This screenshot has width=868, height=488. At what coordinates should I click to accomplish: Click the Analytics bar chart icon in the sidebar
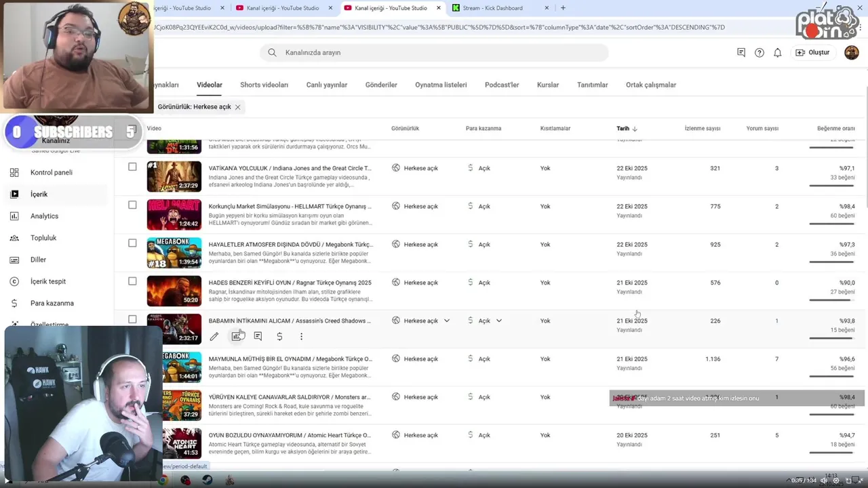point(14,216)
